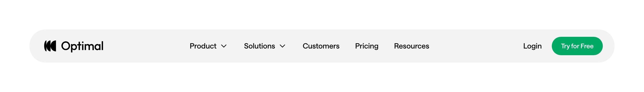644x92 pixels.
Task: Return home via the black logo mark
Action: coord(50,46)
